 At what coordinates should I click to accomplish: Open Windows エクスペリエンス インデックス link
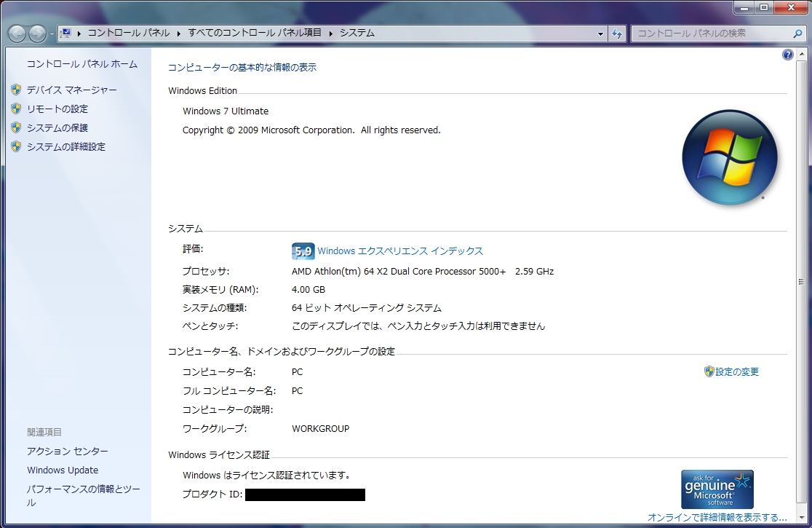tap(400, 251)
